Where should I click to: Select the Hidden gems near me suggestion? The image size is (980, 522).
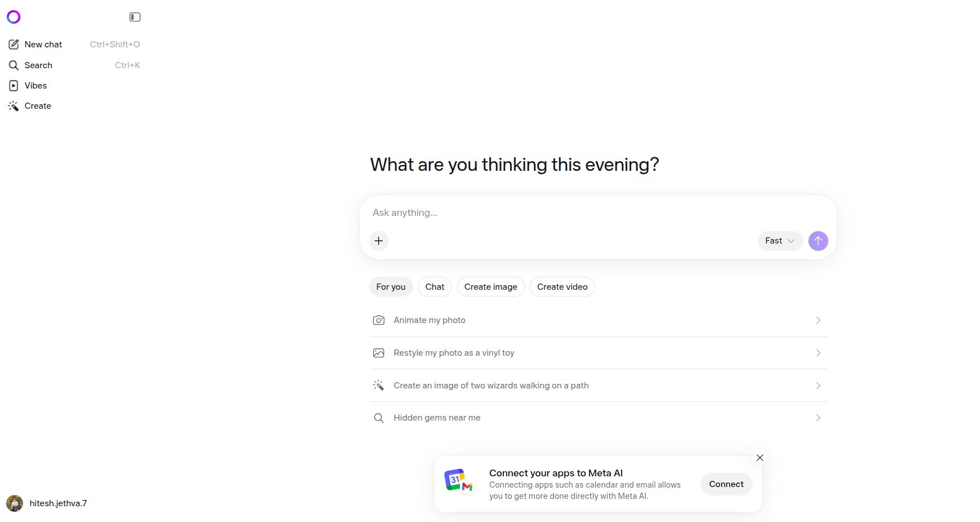point(437,418)
